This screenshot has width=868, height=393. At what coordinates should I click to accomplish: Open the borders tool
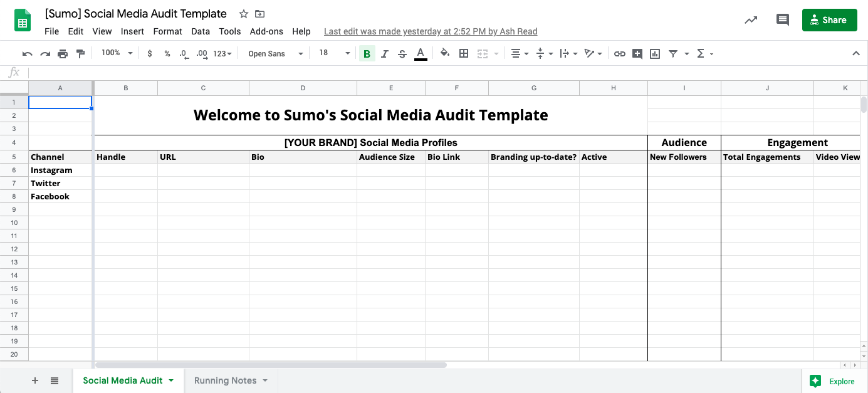[x=464, y=53]
